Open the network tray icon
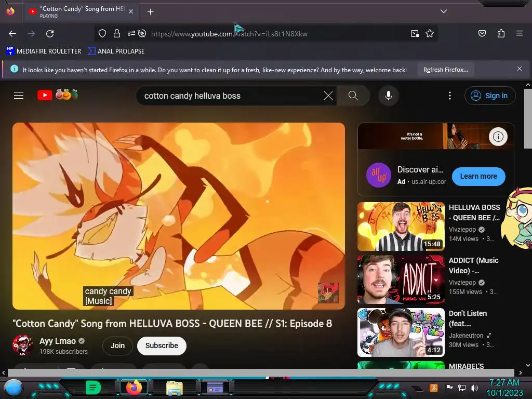The image size is (532, 399). 462,388
